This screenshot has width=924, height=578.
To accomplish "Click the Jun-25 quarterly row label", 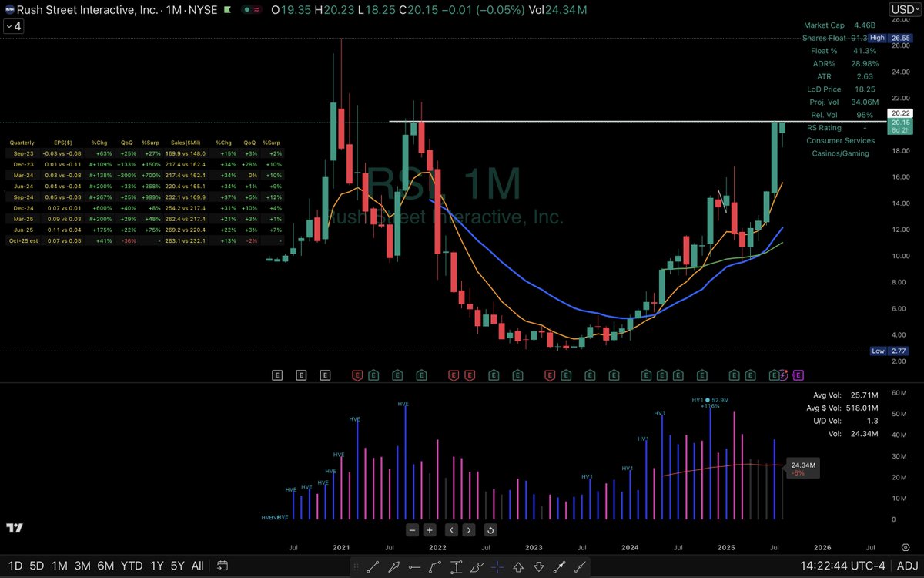I will tap(23, 230).
